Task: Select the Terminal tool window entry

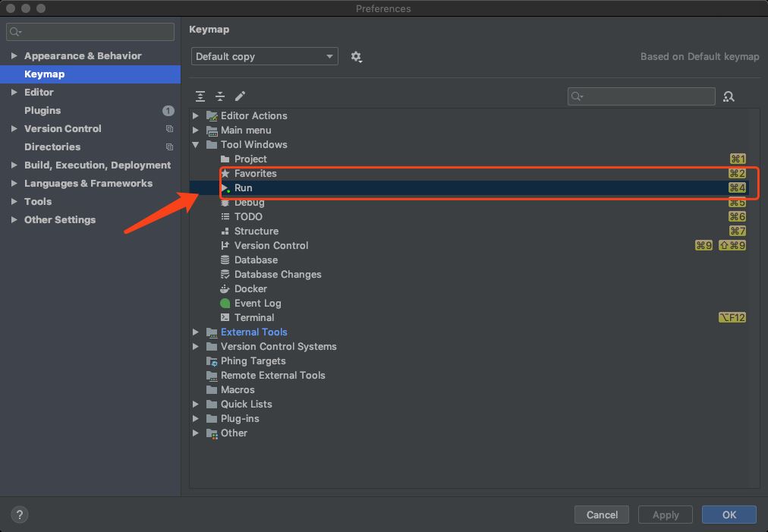Action: pyautogui.click(x=253, y=317)
